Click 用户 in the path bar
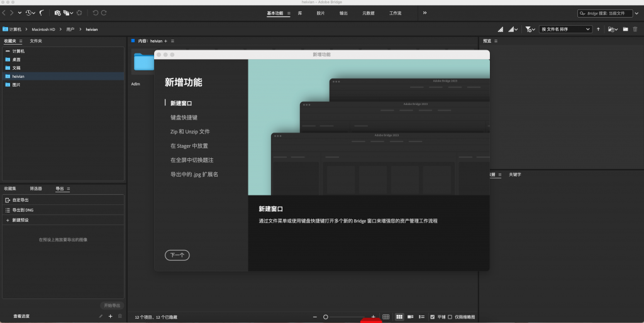Viewport: 644px width, 323px height. click(70, 29)
